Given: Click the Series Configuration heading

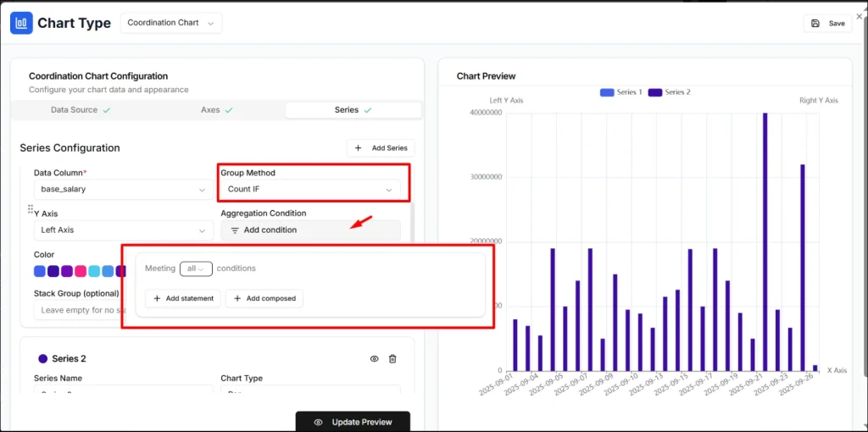Looking at the screenshot, I should 70,147.
